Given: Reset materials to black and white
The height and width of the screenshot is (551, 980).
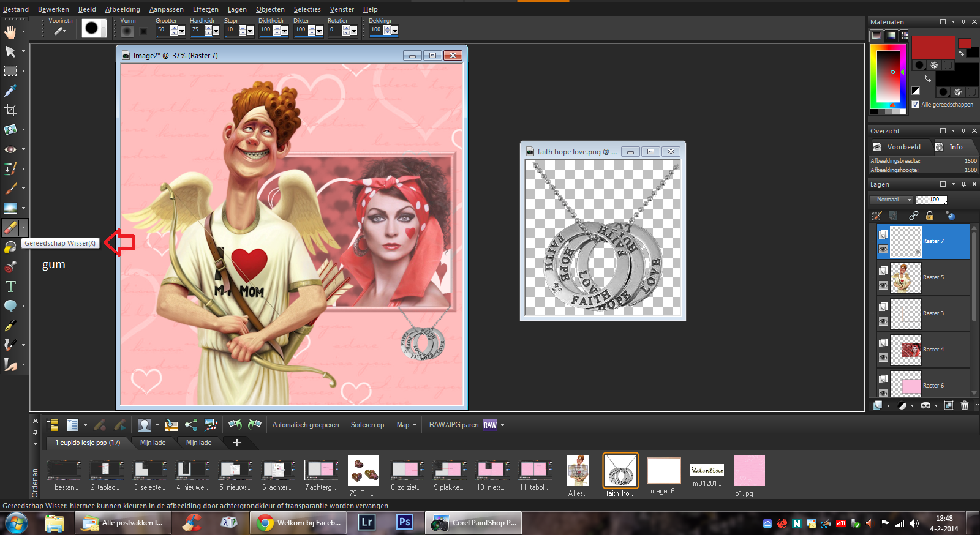Looking at the screenshot, I should (x=916, y=91).
